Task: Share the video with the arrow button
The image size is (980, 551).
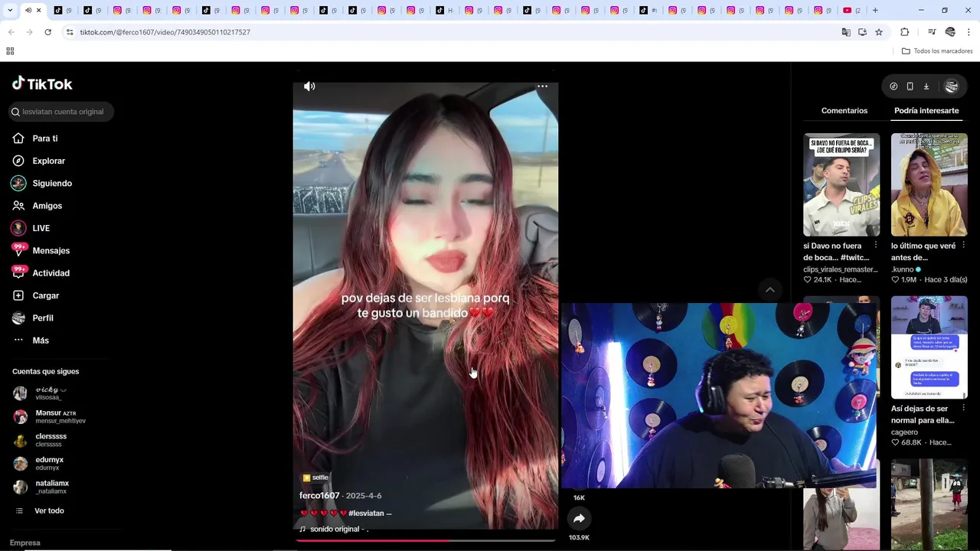Action: (x=579, y=519)
